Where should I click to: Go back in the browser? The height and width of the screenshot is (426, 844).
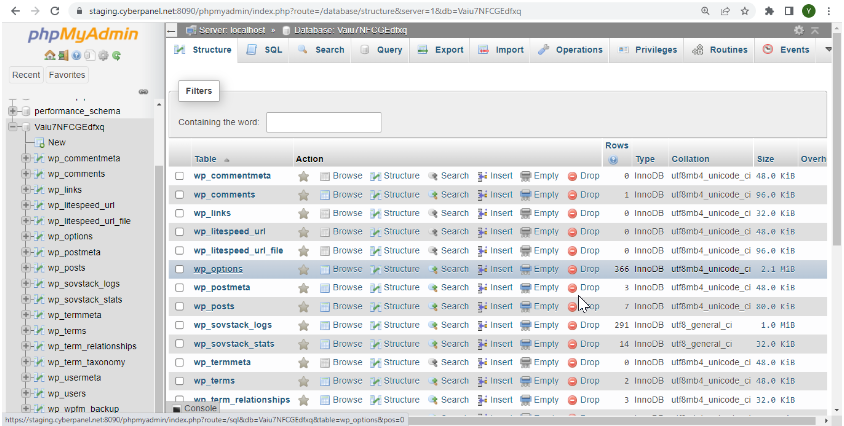(15, 11)
